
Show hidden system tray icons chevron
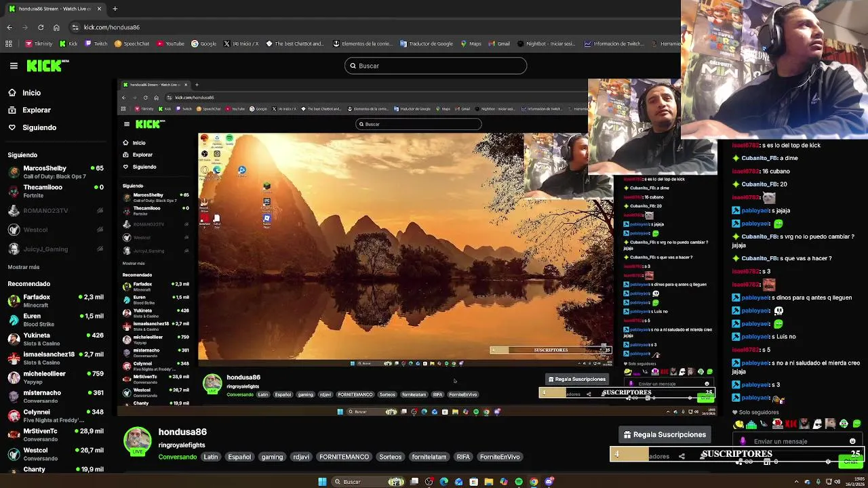click(x=797, y=482)
